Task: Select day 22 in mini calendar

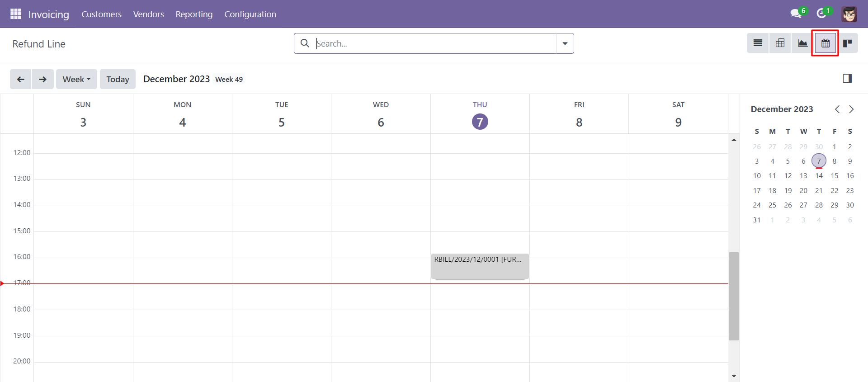Action: 835,191
